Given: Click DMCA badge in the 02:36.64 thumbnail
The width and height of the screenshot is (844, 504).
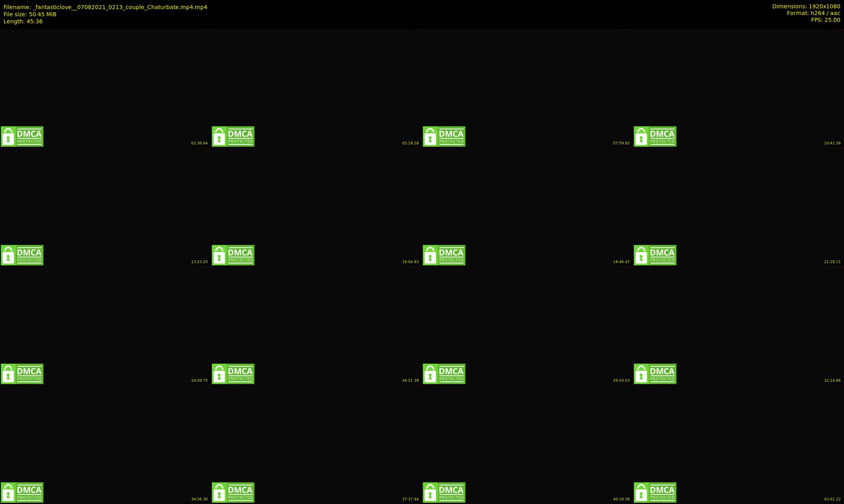Looking at the screenshot, I should 22,136.
